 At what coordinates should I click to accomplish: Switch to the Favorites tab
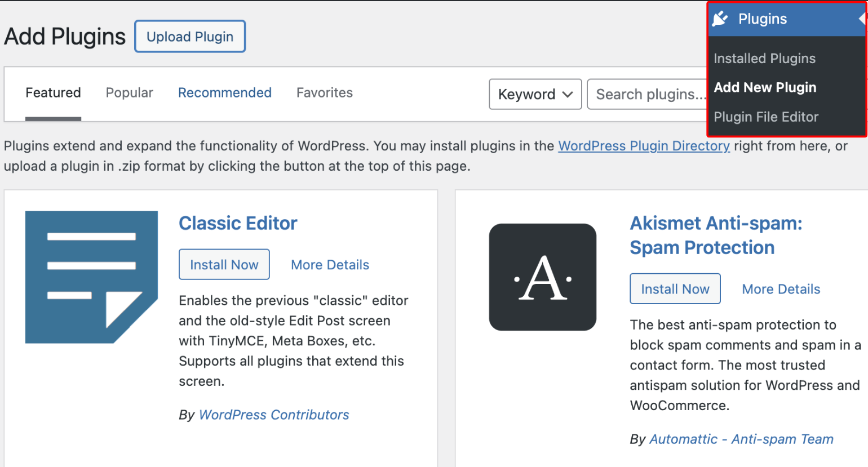(x=325, y=92)
